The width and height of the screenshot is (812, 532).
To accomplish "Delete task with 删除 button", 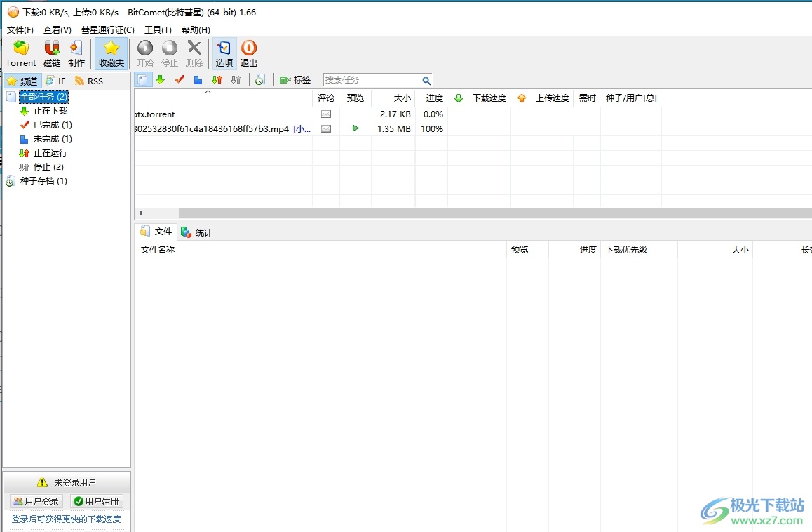I will (x=194, y=53).
